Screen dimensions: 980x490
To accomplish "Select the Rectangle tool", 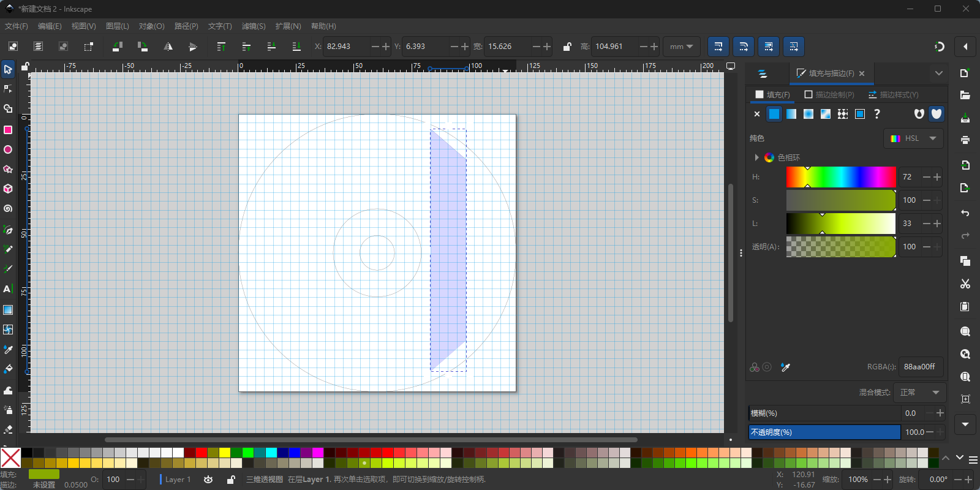I will click(8, 130).
